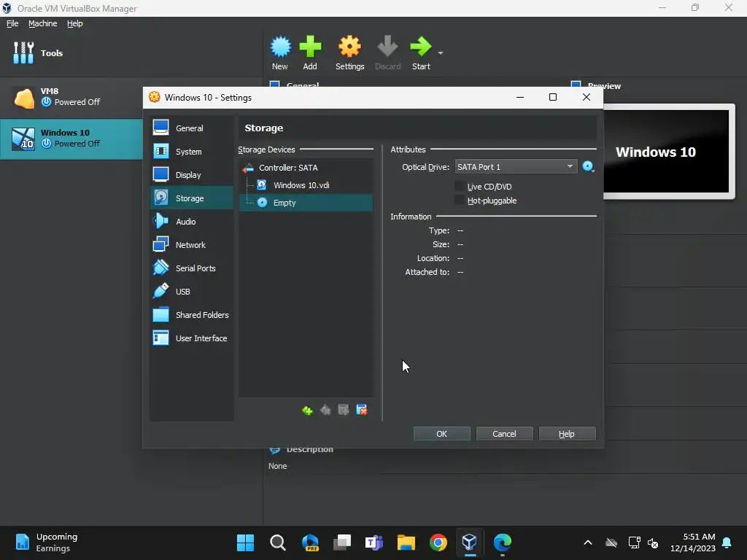
Task: Select the Storage settings category
Action: (x=192, y=198)
